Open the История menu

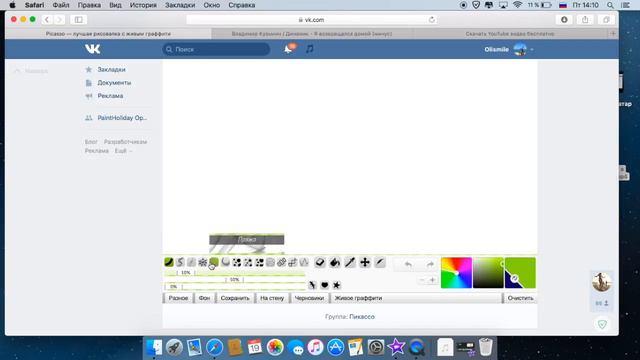143,5
